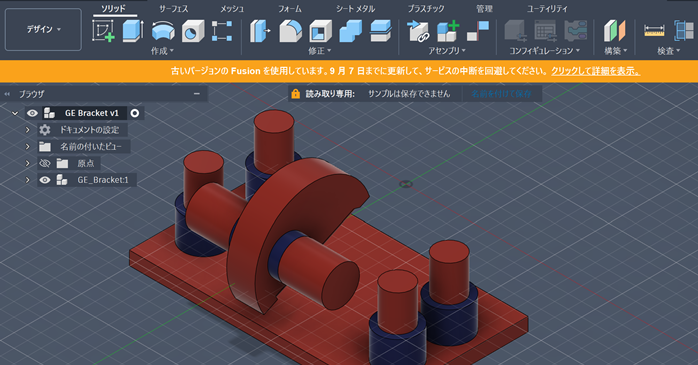The width and height of the screenshot is (698, 365).
Task: Switch to the サーフェス tab
Action: [174, 8]
